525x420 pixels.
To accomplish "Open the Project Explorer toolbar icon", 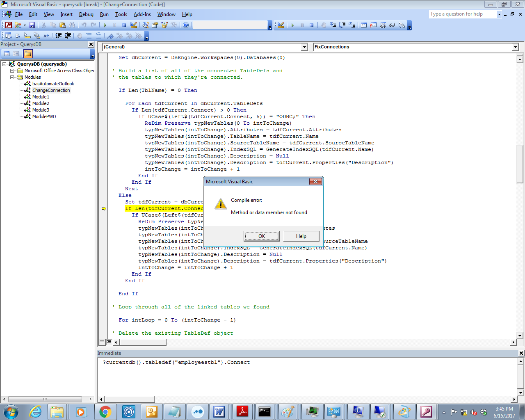I will click(x=145, y=25).
